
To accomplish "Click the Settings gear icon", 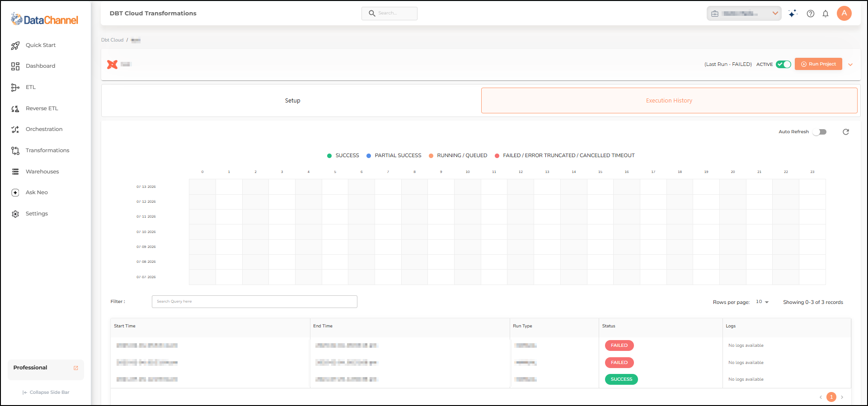I will pyautogui.click(x=15, y=214).
